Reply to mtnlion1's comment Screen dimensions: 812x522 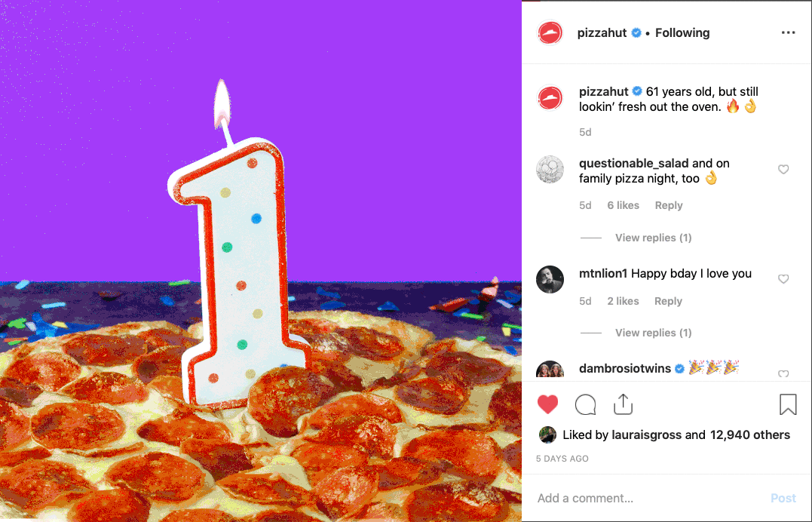pos(668,301)
